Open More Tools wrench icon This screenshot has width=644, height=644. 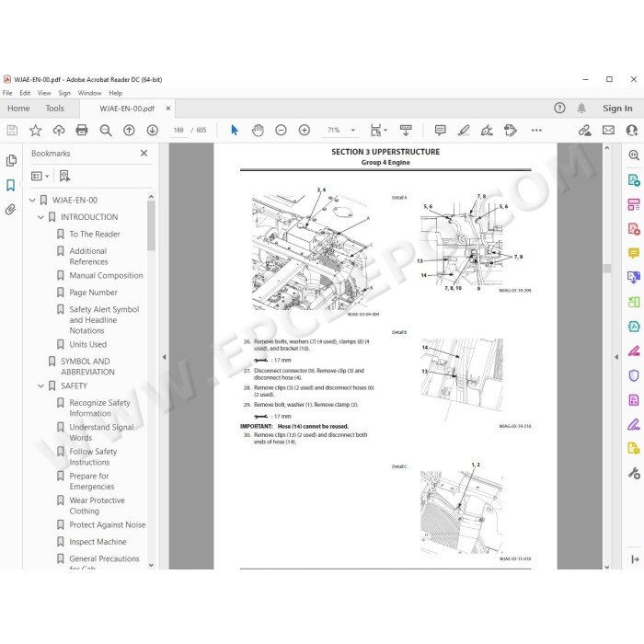[633, 473]
